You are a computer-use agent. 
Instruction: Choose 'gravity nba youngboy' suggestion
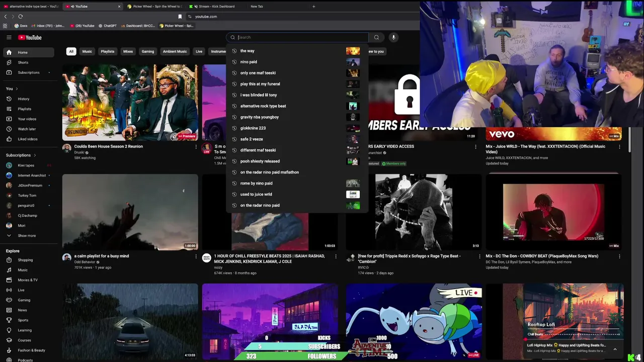coord(297,117)
